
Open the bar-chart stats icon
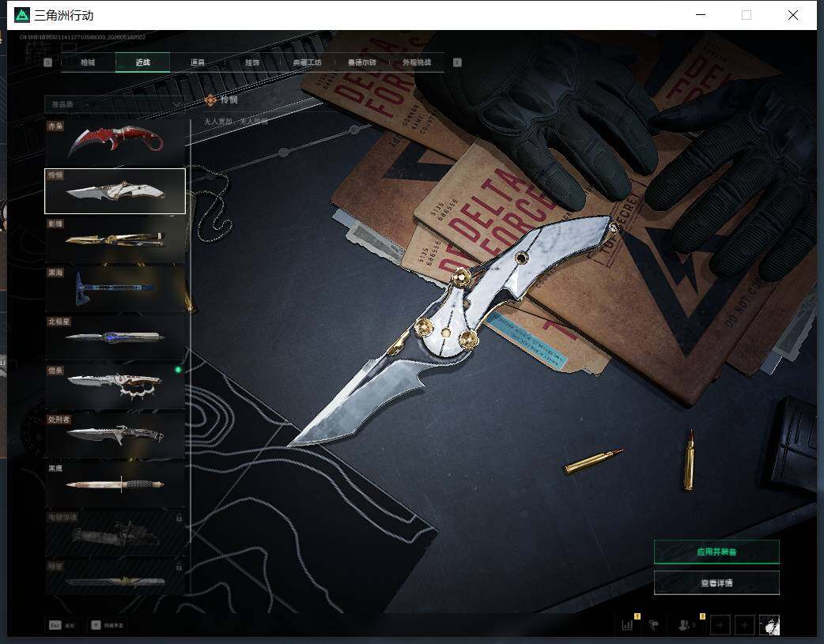(x=627, y=624)
